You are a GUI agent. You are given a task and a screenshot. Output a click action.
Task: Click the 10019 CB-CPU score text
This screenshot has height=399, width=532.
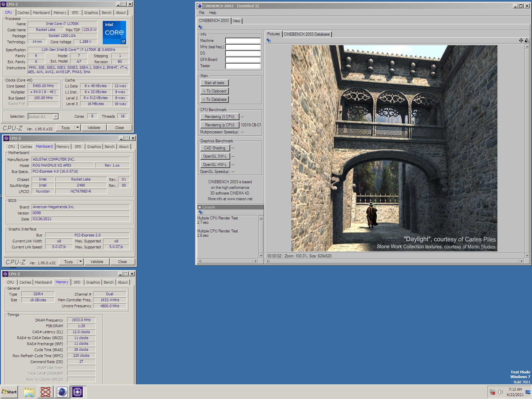coord(251,125)
